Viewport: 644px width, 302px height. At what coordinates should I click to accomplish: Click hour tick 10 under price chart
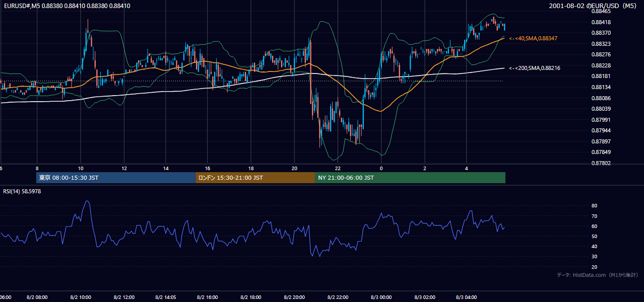coord(81,169)
